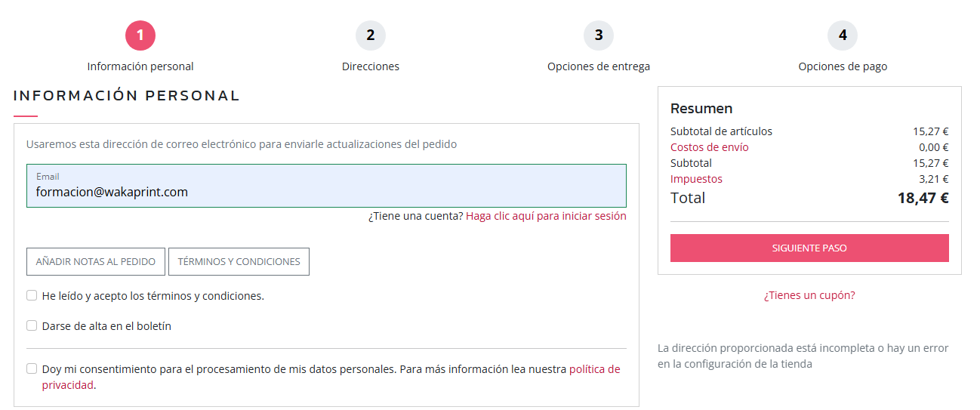Click the step 3 circle icon
The height and width of the screenshot is (410, 980).
(x=599, y=35)
